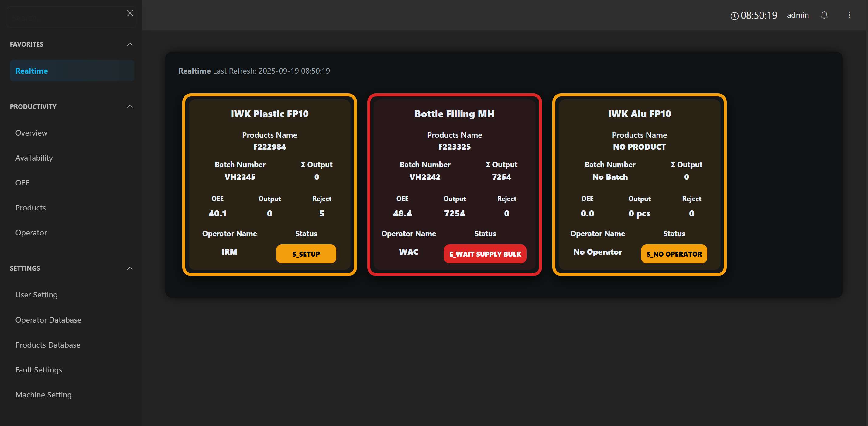Open User Setting
This screenshot has width=868, height=426.
(x=36, y=294)
